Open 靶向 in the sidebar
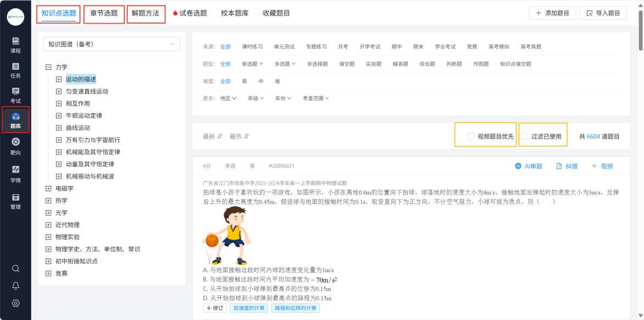This screenshot has width=644, height=320. tap(15, 147)
